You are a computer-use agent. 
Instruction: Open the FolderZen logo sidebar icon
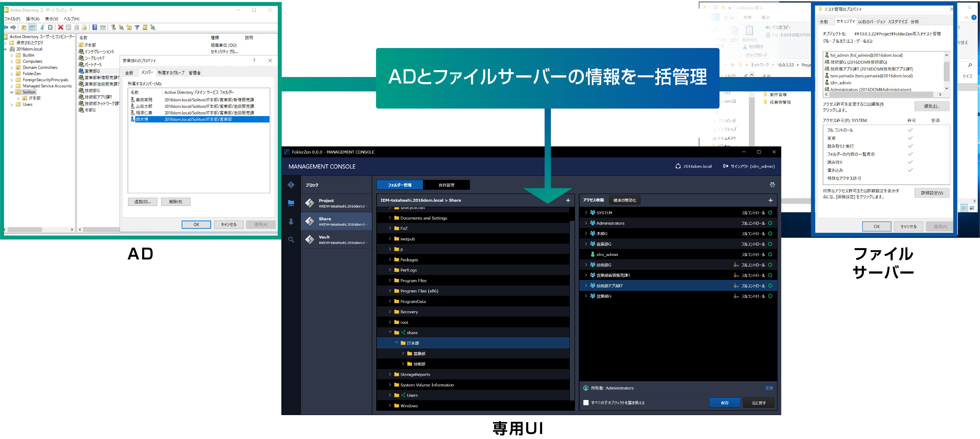click(291, 185)
